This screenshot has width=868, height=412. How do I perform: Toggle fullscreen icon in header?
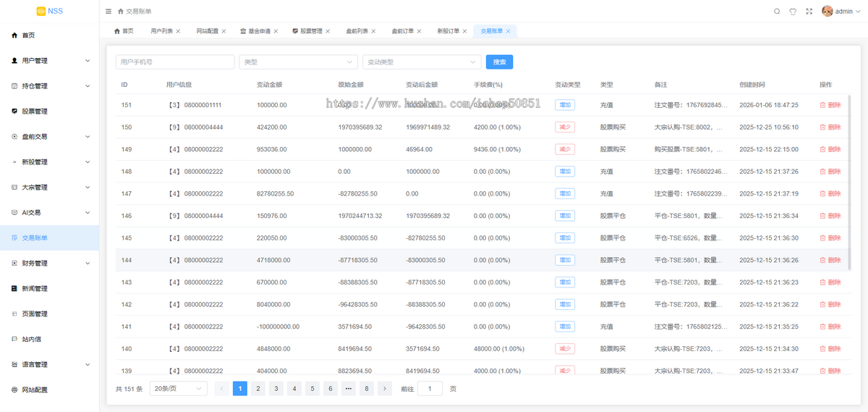(x=809, y=12)
